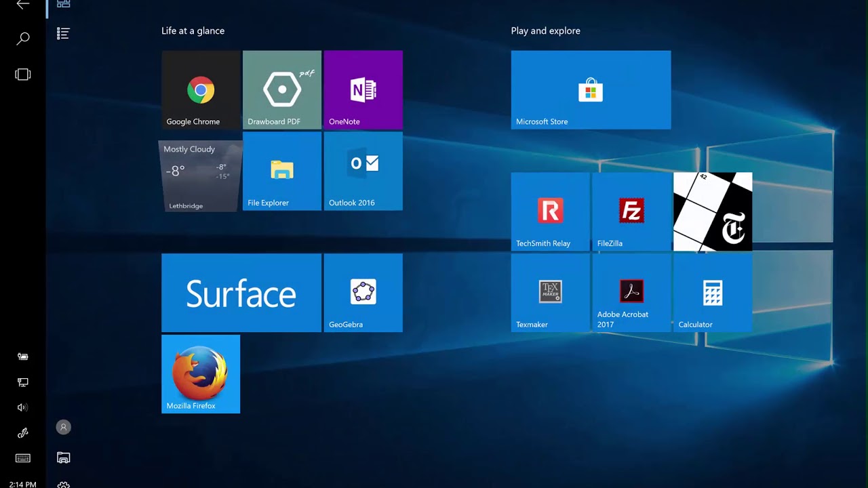Viewport: 868px width, 488px height.
Task: Open File Explorer from Start sidebar
Action: tap(63, 458)
